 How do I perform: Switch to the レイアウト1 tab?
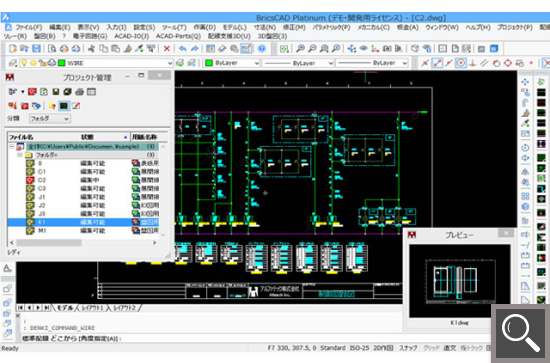(x=92, y=308)
